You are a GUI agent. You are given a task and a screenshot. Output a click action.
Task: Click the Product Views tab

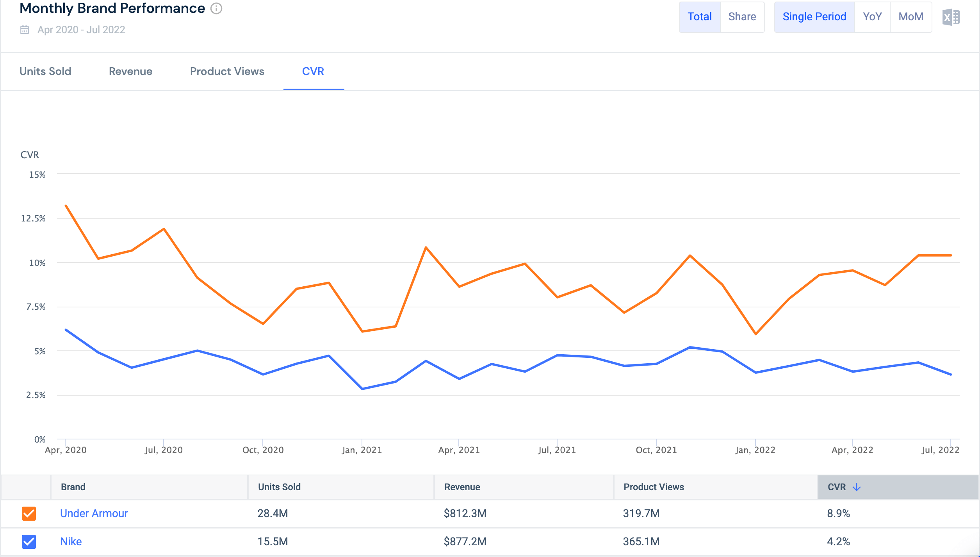coord(227,71)
